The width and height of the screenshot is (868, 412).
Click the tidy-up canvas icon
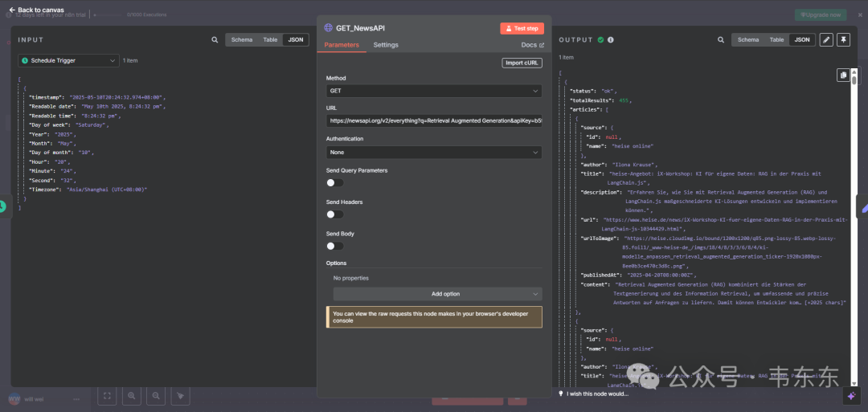coord(181,395)
